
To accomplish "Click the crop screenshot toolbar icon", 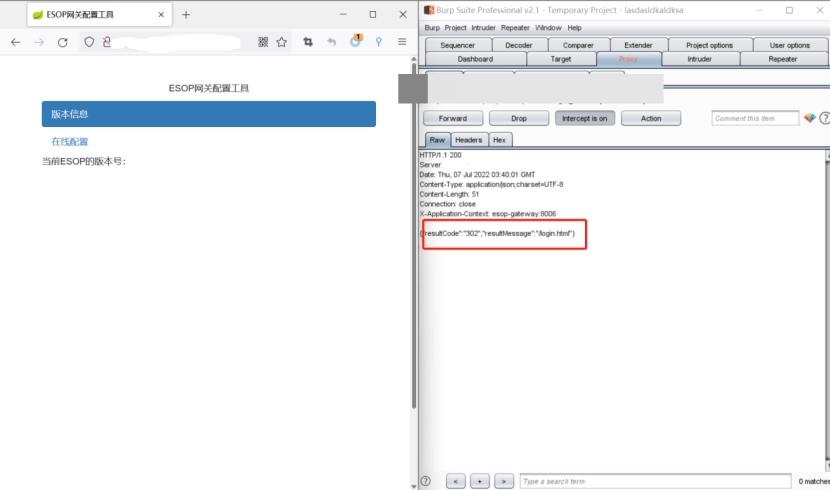I will point(308,42).
